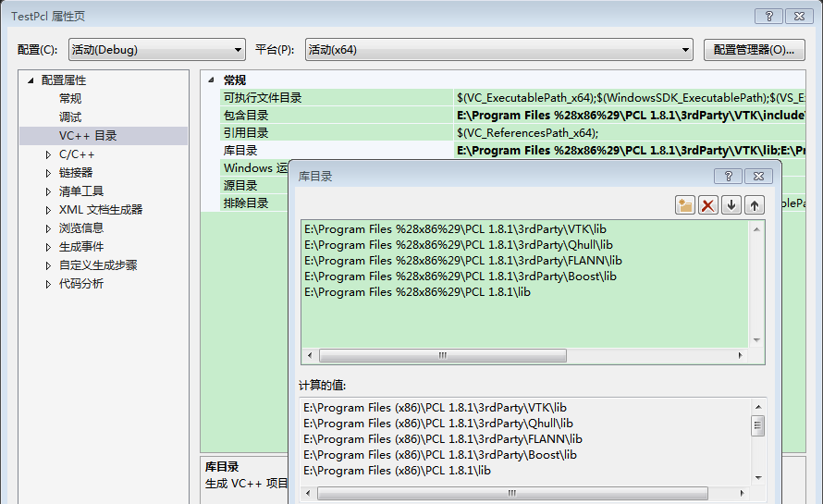Open 配置管理器 button
Screen dimensions: 823x504
755,50
